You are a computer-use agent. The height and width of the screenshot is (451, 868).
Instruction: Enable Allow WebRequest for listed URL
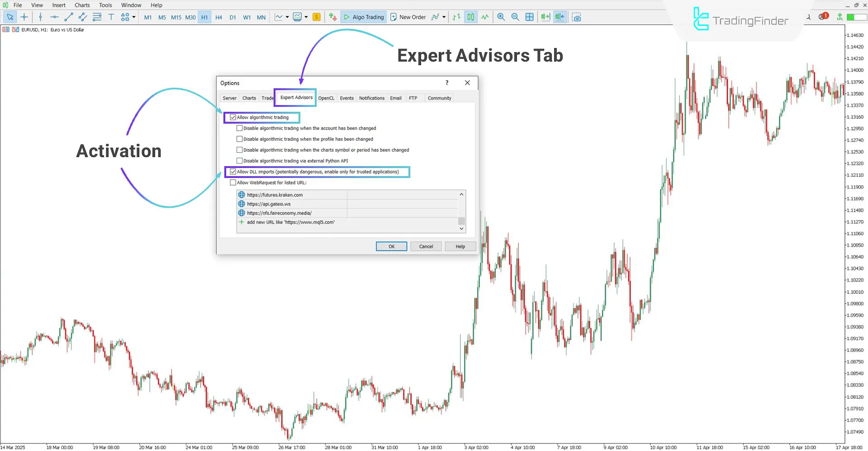tap(233, 182)
